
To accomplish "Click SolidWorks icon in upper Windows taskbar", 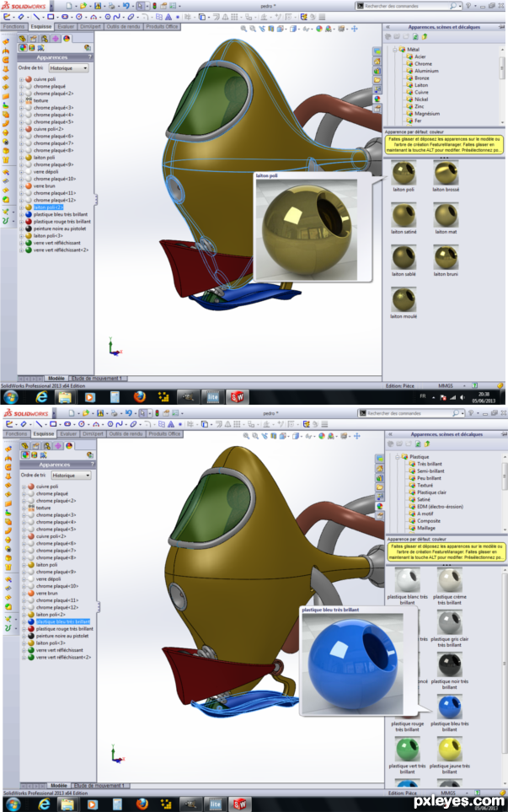I will pos(238,396).
